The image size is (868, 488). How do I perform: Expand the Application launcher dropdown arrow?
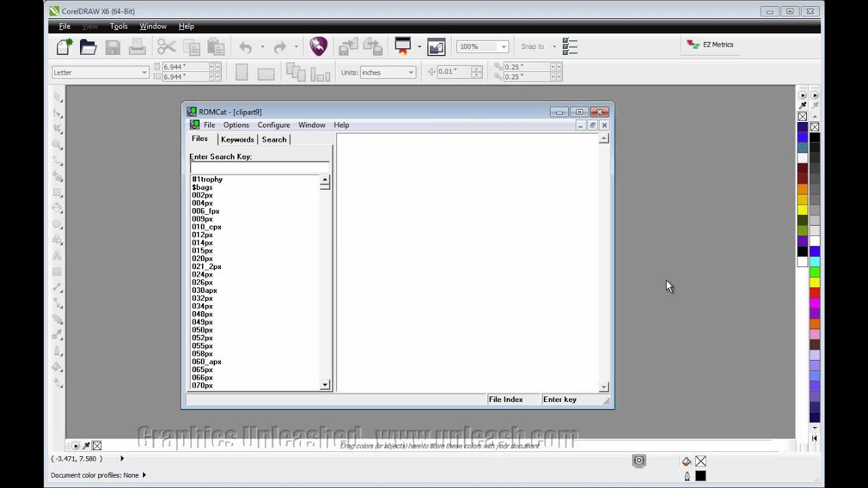[x=419, y=47]
